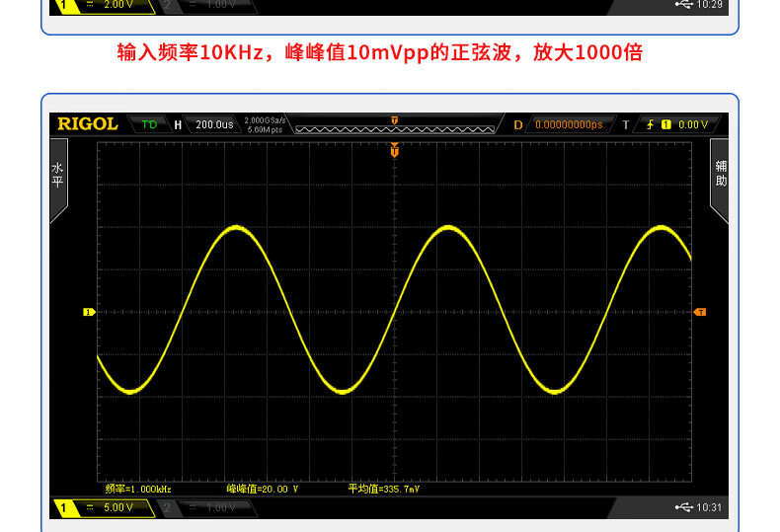
Task: Click the 0.00 V trigger level readout
Action: pos(692,124)
